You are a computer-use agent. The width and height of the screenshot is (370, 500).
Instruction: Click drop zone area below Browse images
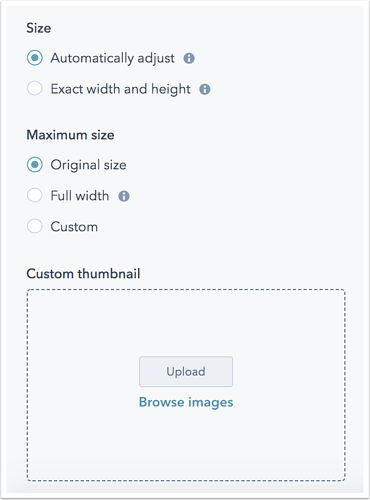[x=186, y=446]
